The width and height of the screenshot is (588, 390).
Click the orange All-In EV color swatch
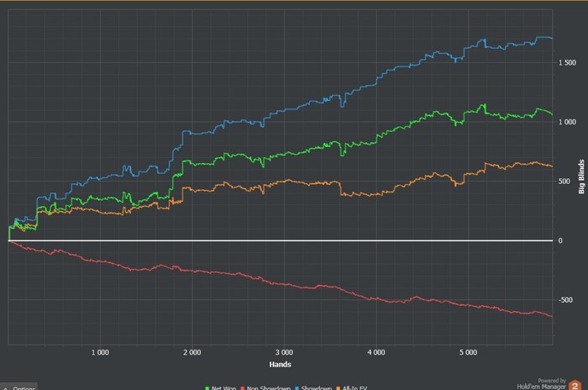(339, 388)
